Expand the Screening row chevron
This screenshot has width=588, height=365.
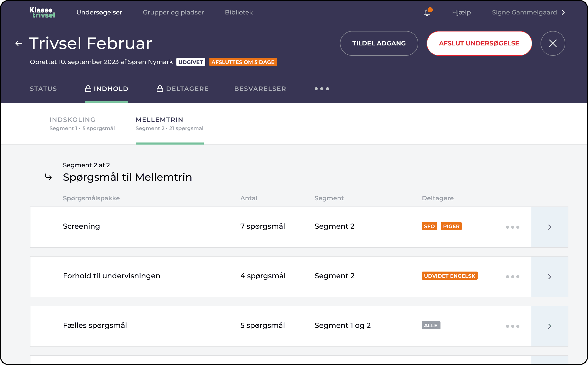pos(550,227)
